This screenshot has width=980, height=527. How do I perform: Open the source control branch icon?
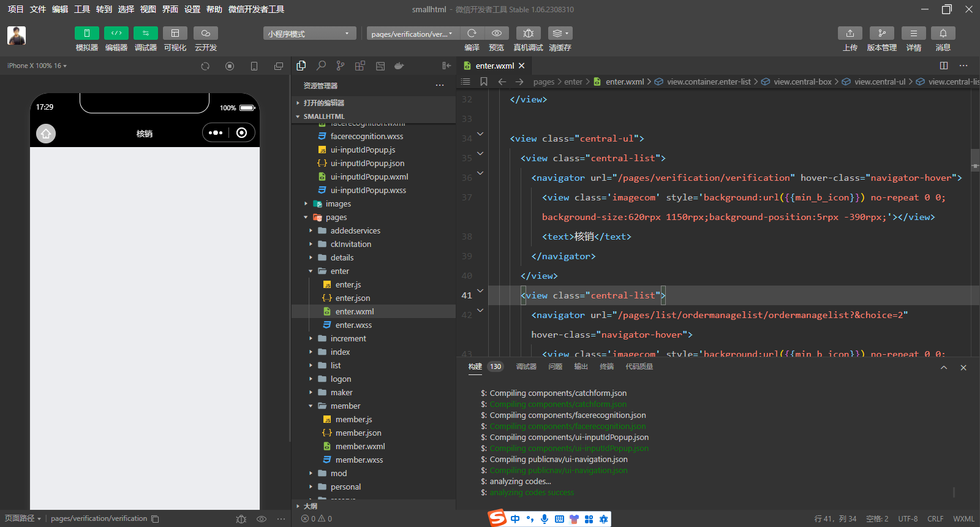[x=341, y=66]
